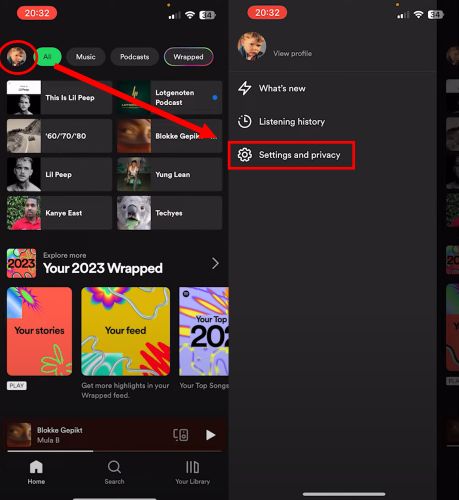Image resolution: width=459 pixels, height=500 pixels.
Task: Click the Wi-Fi status icon in left screen
Action: [x=190, y=15]
